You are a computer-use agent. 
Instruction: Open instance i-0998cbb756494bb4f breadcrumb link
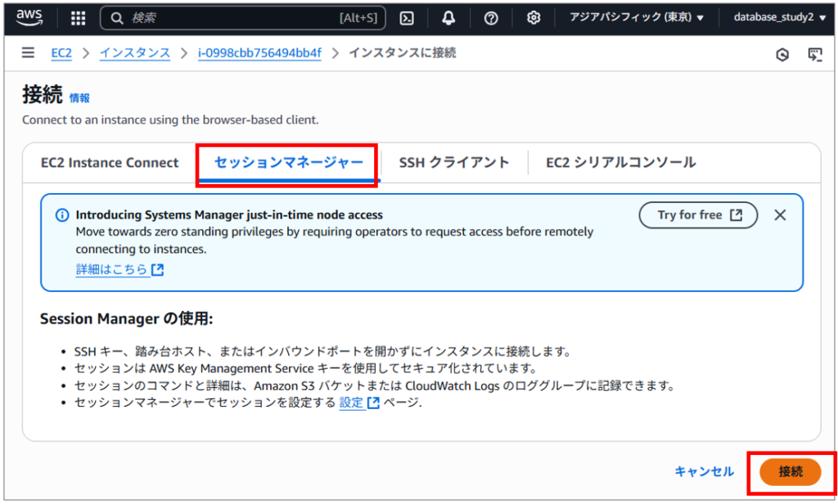tap(259, 53)
